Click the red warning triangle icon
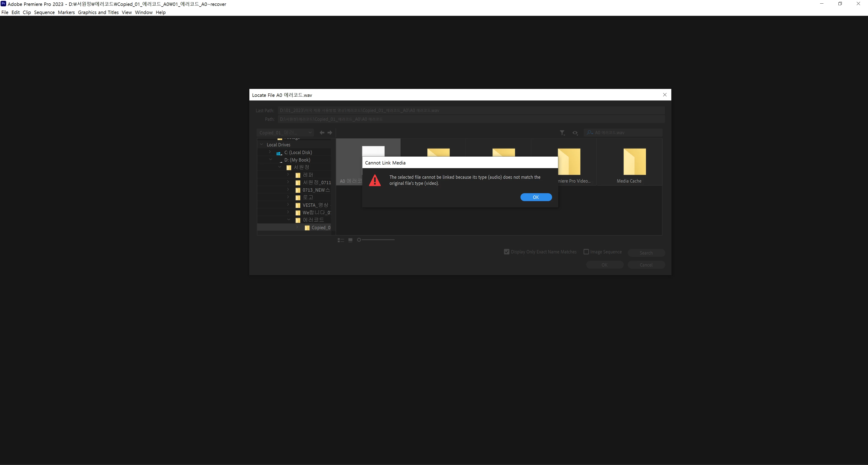868x465 pixels. pyautogui.click(x=375, y=180)
